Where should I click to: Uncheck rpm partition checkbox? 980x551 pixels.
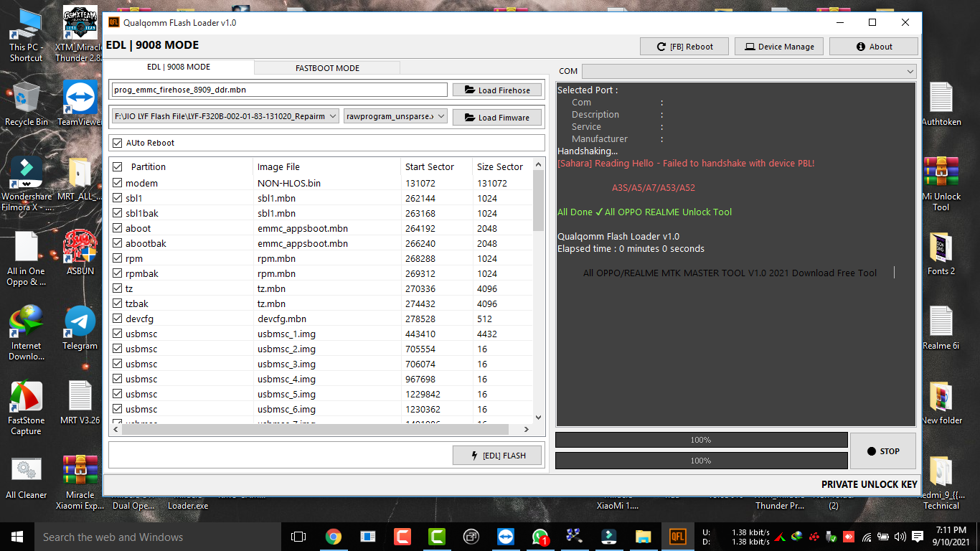click(x=118, y=258)
